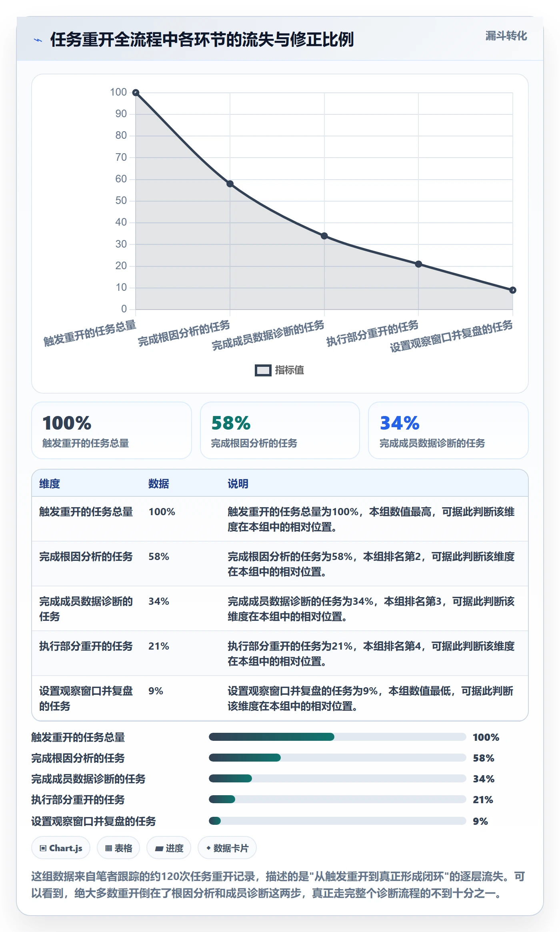
Task: Click the 数据卡片 chip
Action: [227, 848]
